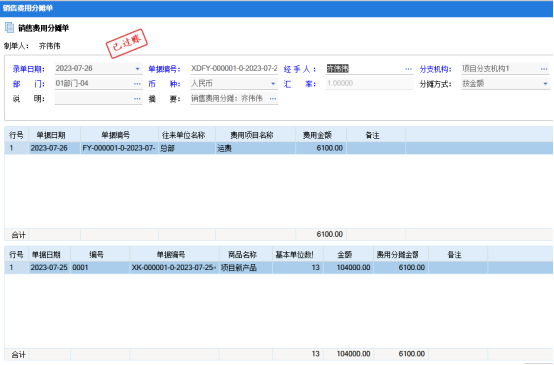The height and width of the screenshot is (365, 554).
Task: Open the 分支机构 ellipsis lookup button
Action: (544, 69)
